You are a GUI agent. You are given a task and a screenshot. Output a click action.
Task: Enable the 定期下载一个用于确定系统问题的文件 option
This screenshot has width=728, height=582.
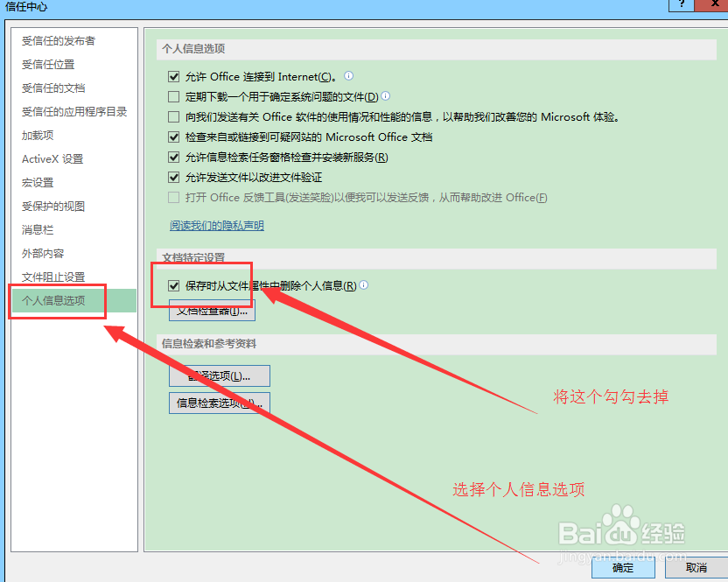coord(173,96)
